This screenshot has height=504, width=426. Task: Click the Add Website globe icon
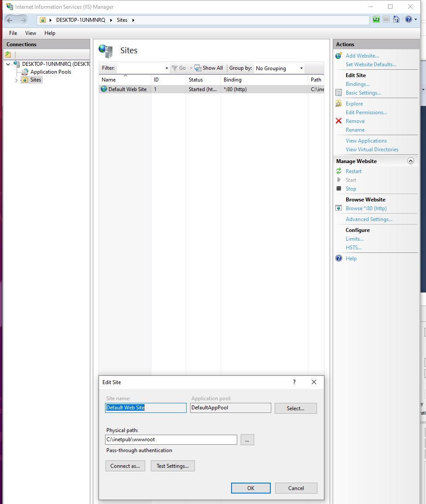tap(338, 56)
